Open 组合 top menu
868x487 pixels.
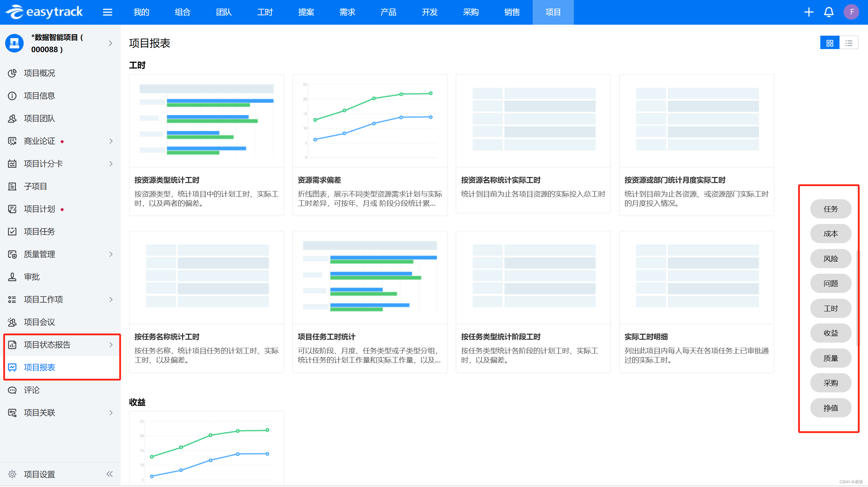click(183, 12)
